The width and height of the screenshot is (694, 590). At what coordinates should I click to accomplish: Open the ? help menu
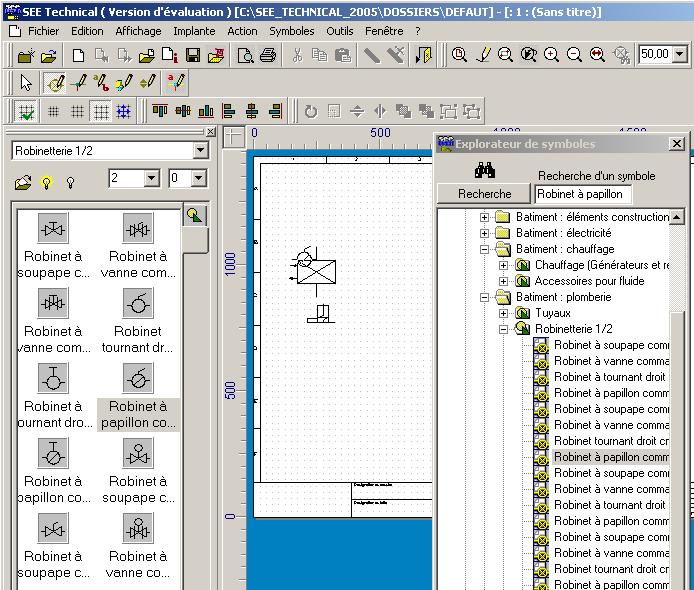click(418, 31)
